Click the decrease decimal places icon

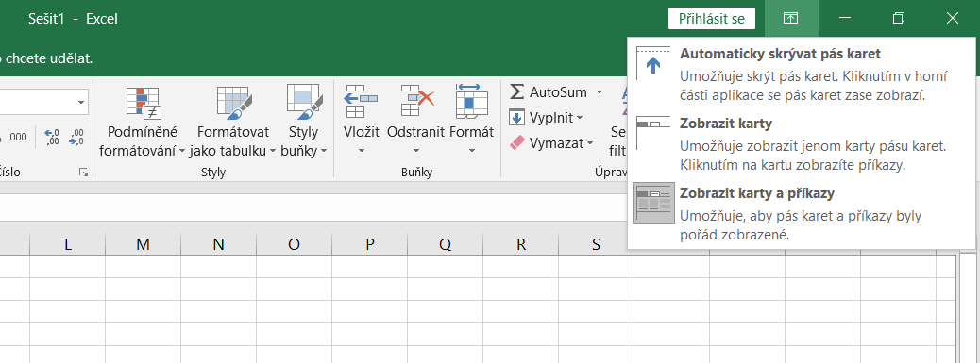76,137
